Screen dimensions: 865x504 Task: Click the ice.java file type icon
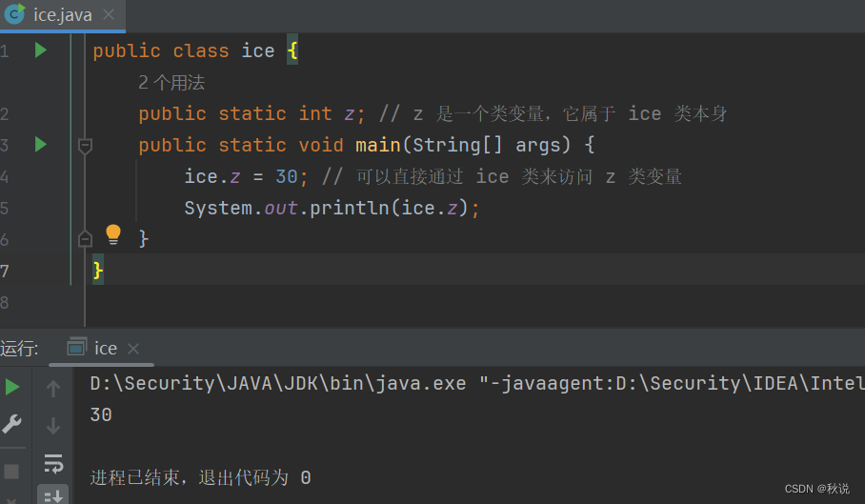14,13
